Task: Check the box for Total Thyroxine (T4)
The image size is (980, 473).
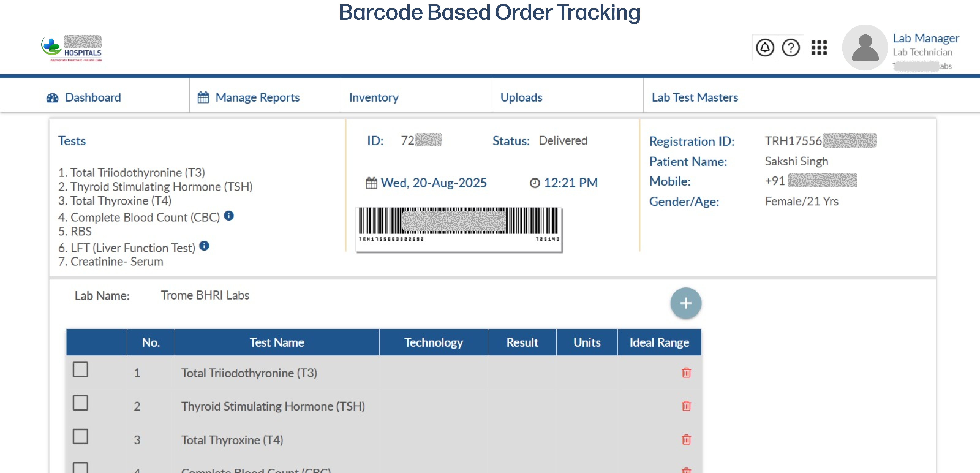Action: click(x=80, y=437)
